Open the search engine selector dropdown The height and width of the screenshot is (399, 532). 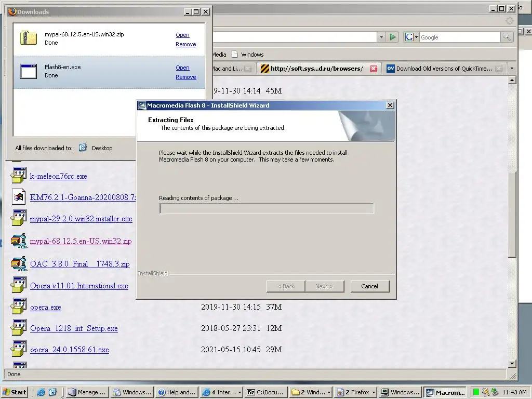pos(416,37)
